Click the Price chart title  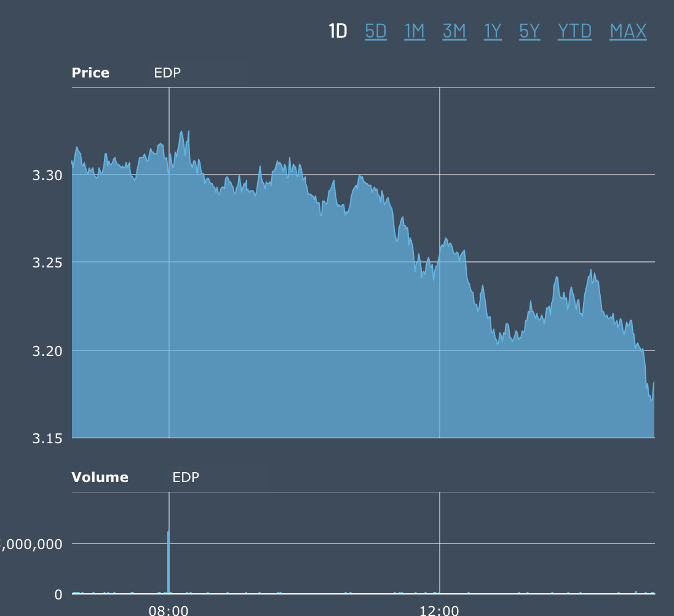coord(90,73)
